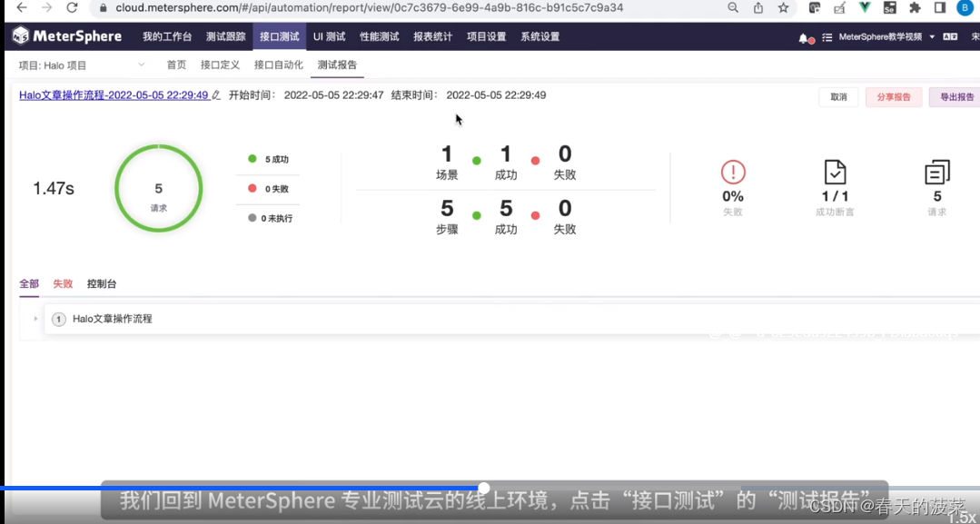
Task: Open the UI 测试 menu
Action: [x=330, y=37]
